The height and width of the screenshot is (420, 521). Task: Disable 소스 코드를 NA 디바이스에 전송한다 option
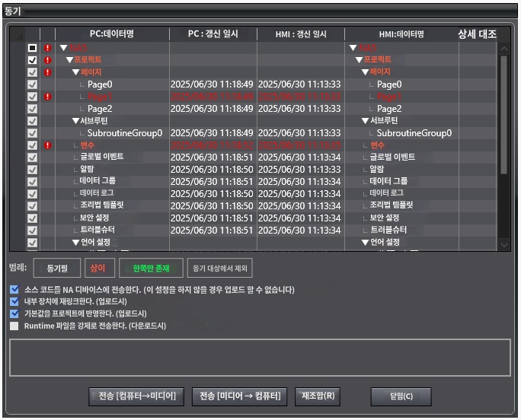coord(14,289)
